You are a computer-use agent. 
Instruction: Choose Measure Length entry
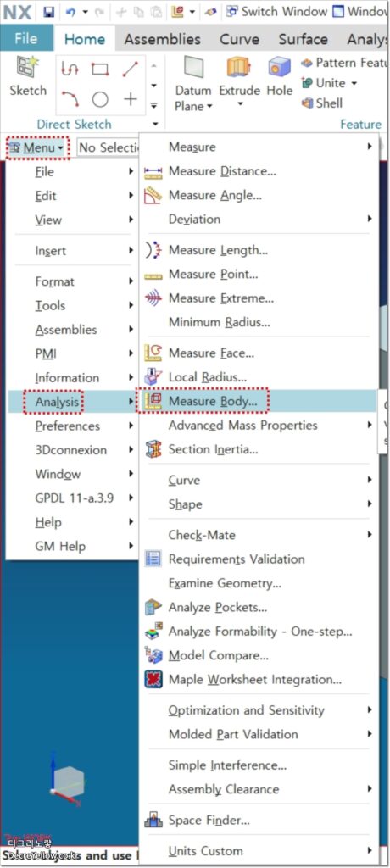click(259, 250)
